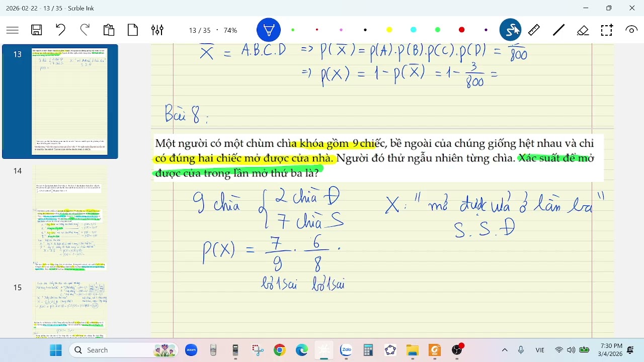Open page 14 thumbnail
Screen dimensions: 644x362
69,218
